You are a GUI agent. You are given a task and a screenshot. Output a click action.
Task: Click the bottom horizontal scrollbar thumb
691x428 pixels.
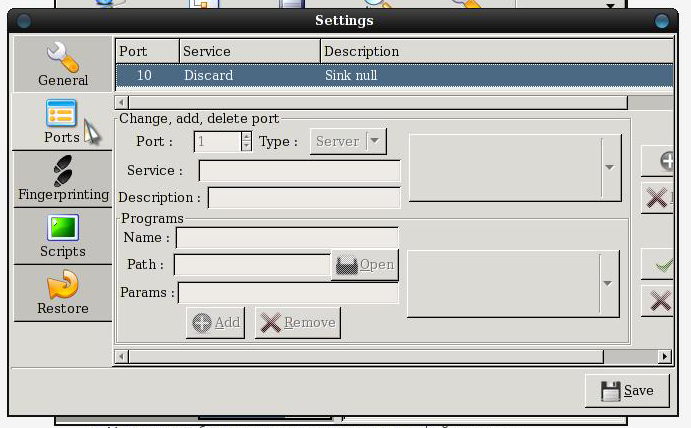[x=366, y=356]
